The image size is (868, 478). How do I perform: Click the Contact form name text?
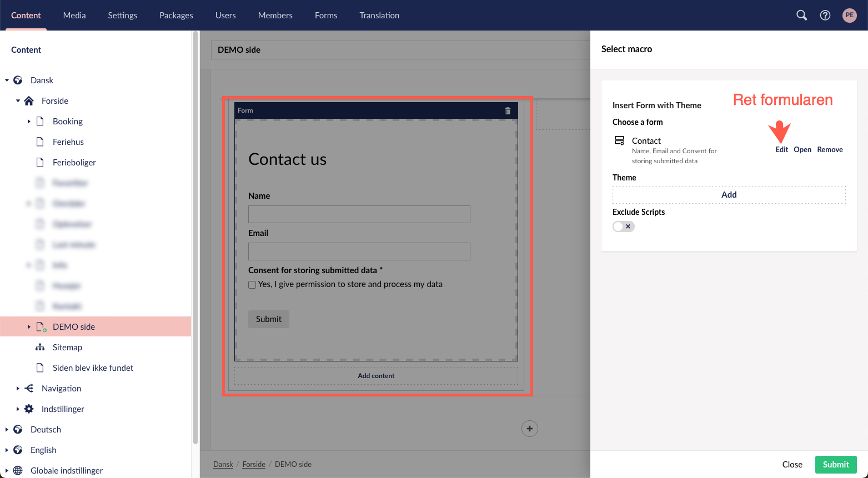tap(646, 140)
